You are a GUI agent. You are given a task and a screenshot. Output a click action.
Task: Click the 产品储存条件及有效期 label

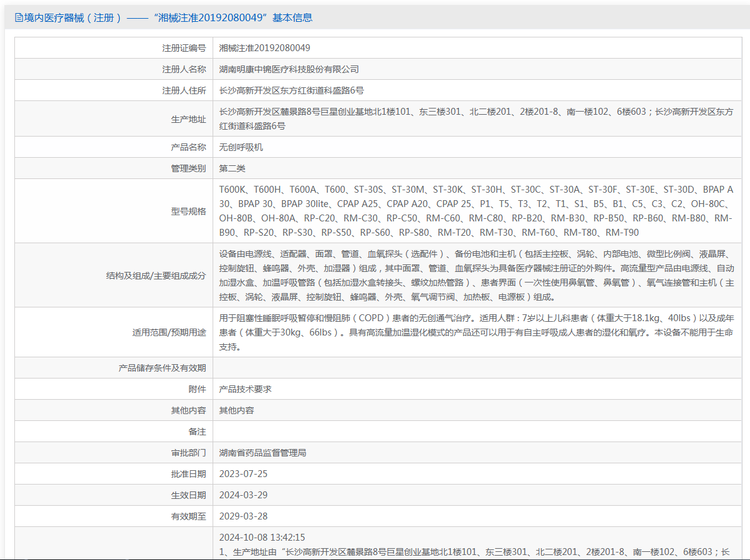(162, 368)
